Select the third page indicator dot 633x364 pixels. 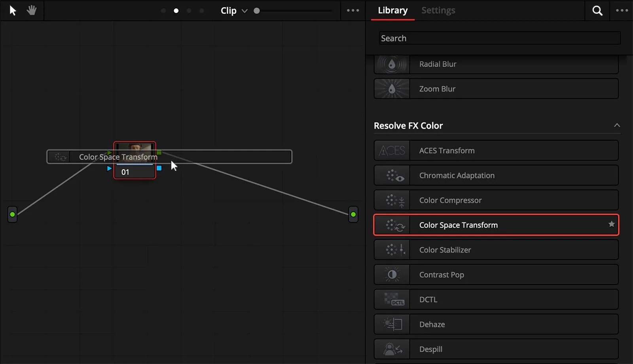click(189, 11)
